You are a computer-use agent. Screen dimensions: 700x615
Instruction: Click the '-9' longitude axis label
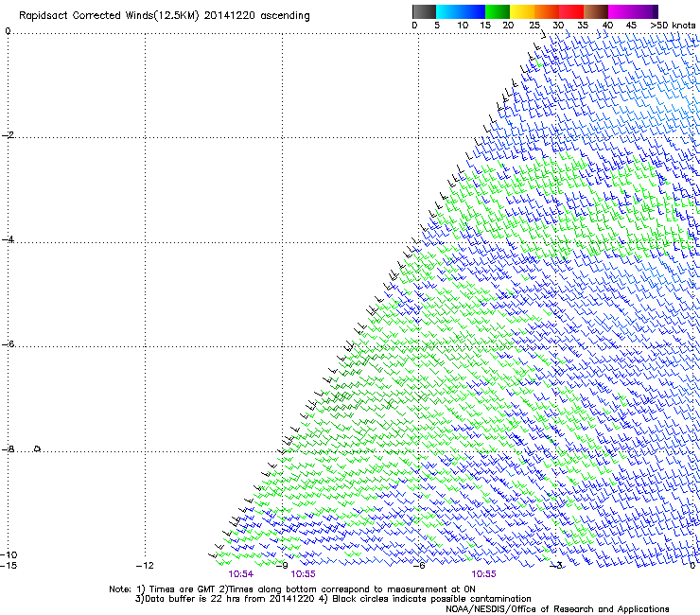click(282, 566)
